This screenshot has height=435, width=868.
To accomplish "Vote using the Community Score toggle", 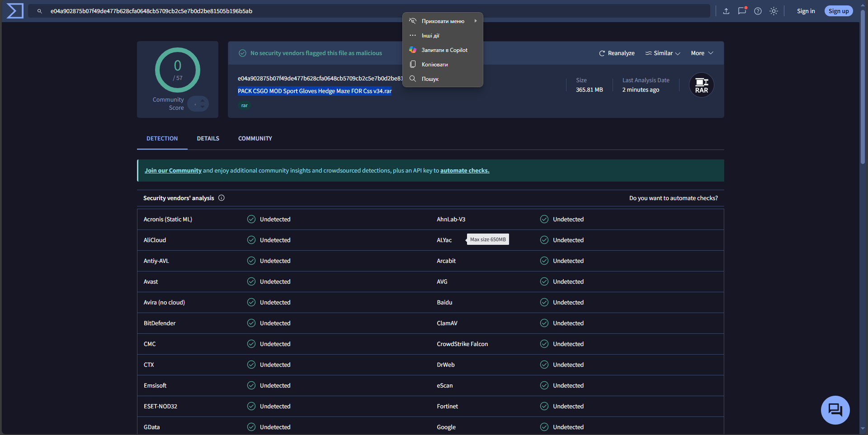I will (x=198, y=104).
